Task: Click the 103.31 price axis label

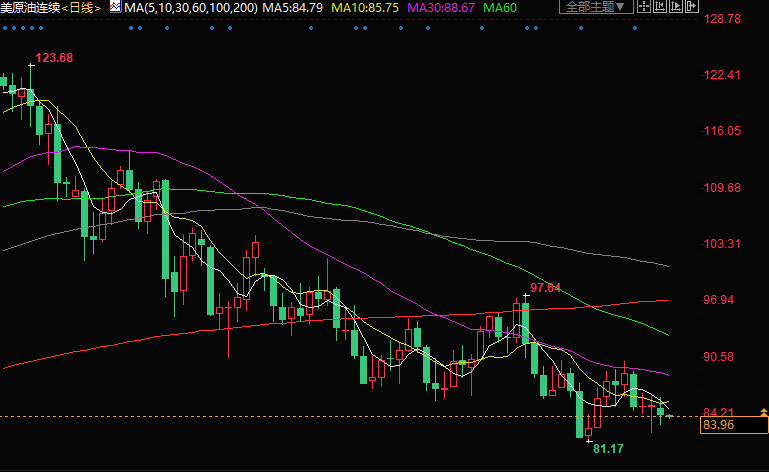Action: point(722,244)
